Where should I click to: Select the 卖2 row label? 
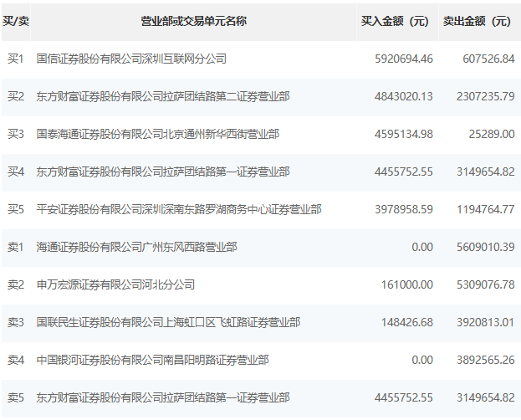(x=16, y=284)
